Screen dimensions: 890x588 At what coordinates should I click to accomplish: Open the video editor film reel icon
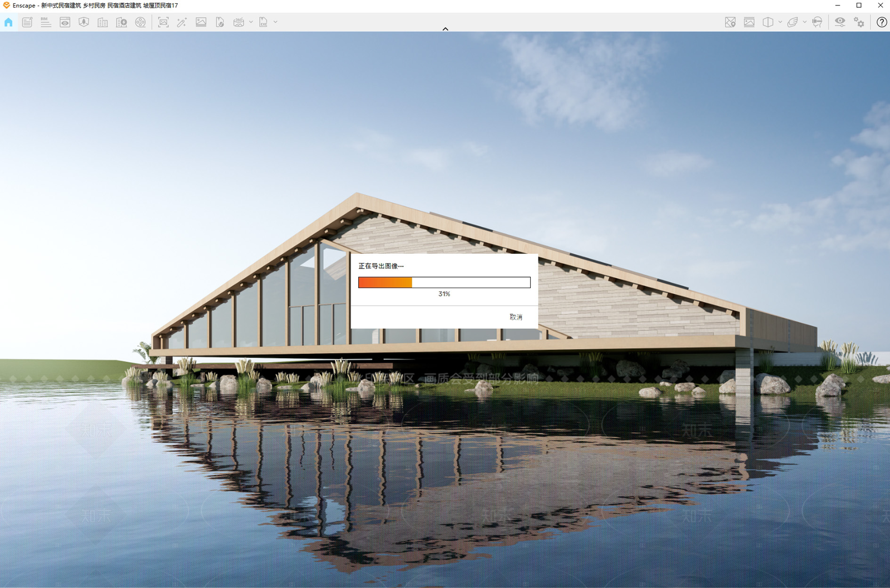(141, 22)
